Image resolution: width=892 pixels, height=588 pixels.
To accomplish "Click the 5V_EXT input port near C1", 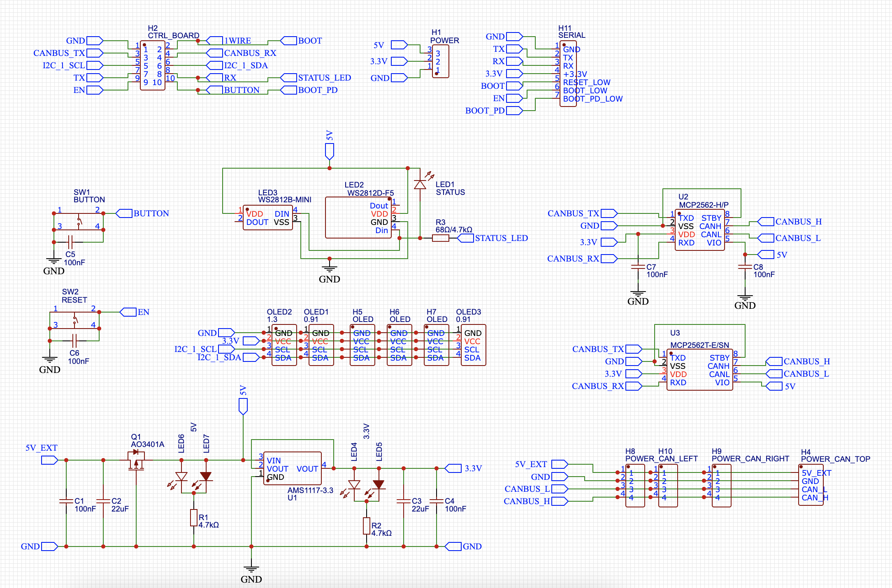I will 50,460.
